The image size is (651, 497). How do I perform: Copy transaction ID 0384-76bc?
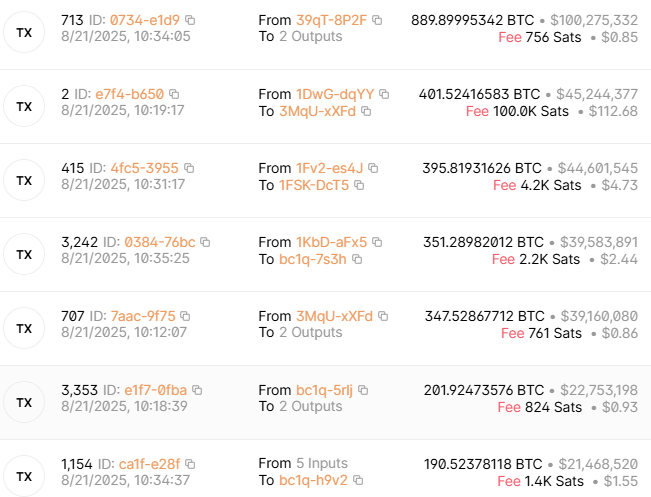[x=205, y=242]
